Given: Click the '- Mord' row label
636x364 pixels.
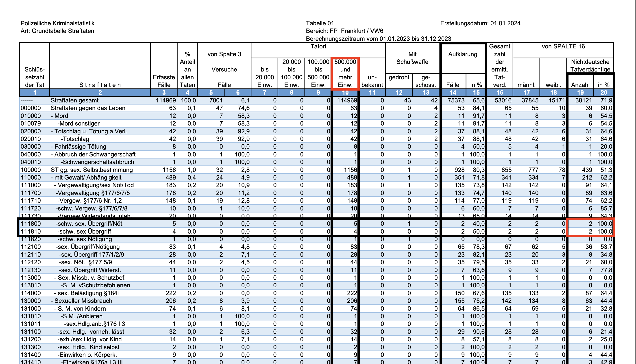Looking at the screenshot, I should 59,116.
